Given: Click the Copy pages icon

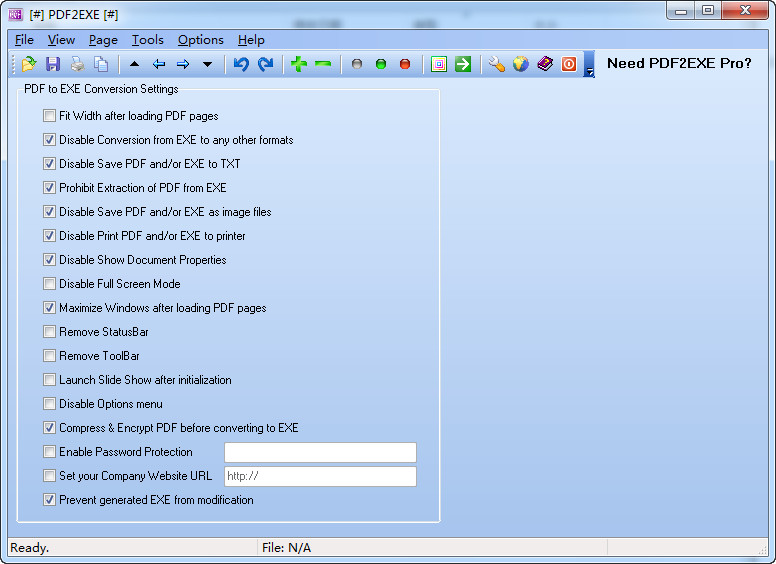Looking at the screenshot, I should pos(101,64).
